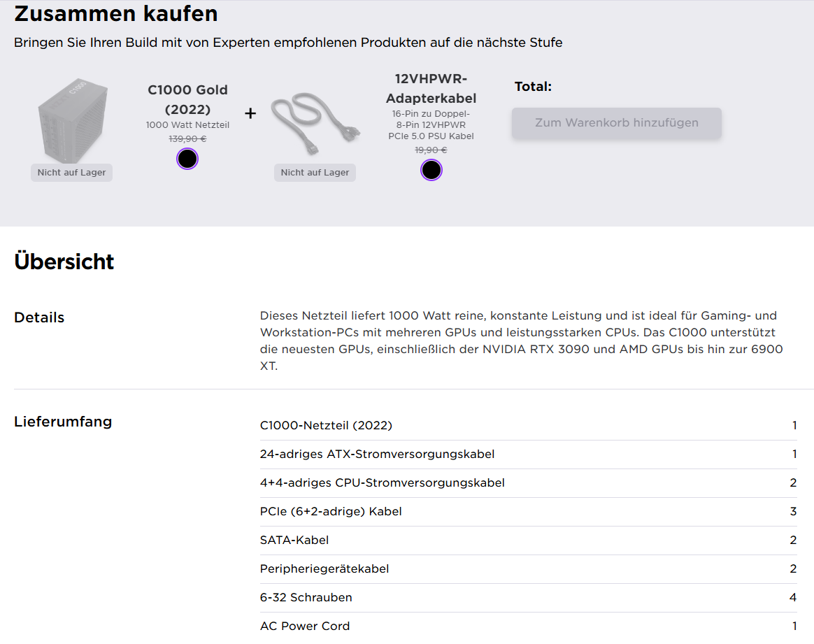Click the struck-through price 139,90 €
Screen dimensions: 814x644
pyautogui.click(x=187, y=139)
